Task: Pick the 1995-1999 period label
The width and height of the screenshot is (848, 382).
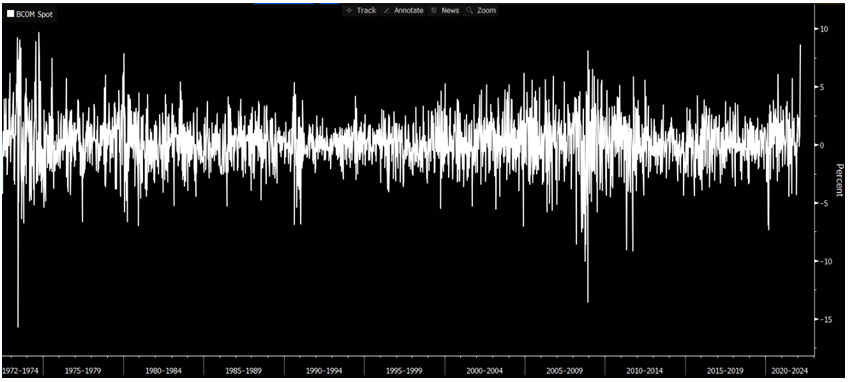Action: coord(404,371)
